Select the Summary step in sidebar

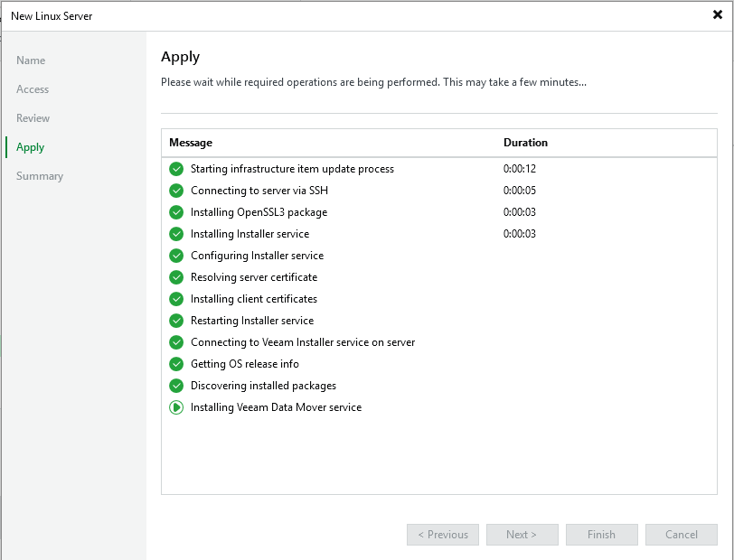tap(40, 176)
